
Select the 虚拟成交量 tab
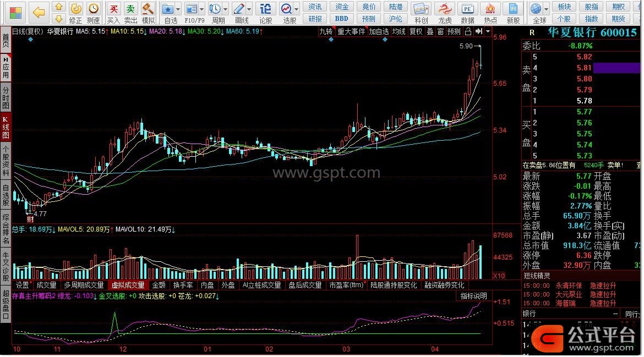point(128,285)
